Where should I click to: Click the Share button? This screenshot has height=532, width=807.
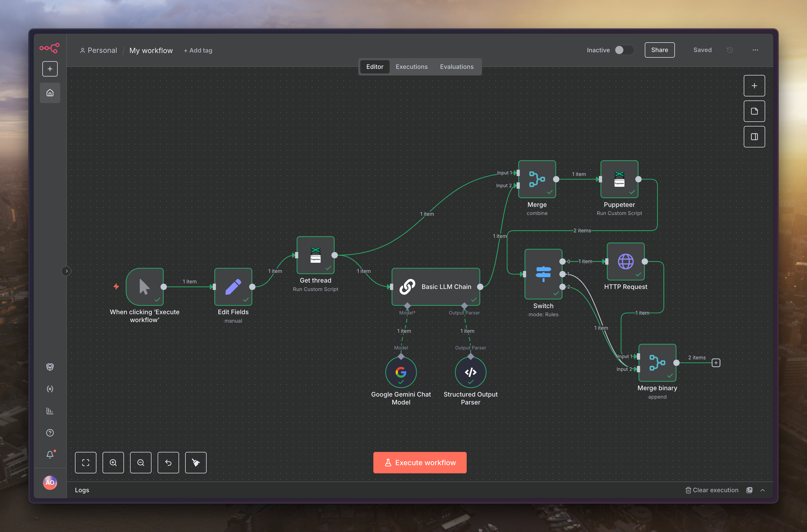(x=659, y=50)
